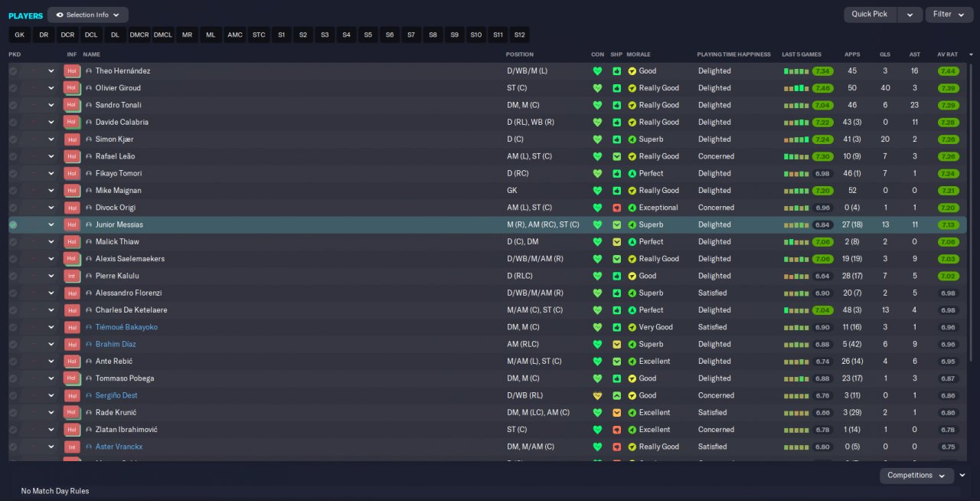Open the Selection Info dropdown
Viewport: 980px width, 501px height.
tap(88, 15)
